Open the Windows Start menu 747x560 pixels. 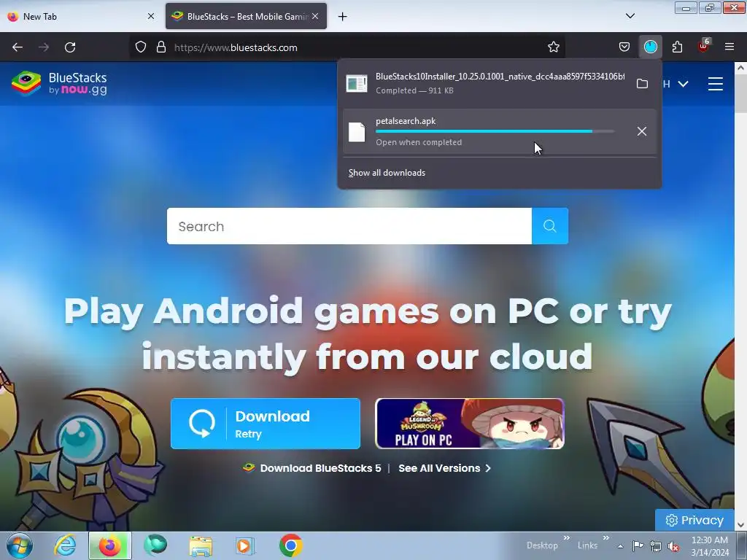(20, 545)
